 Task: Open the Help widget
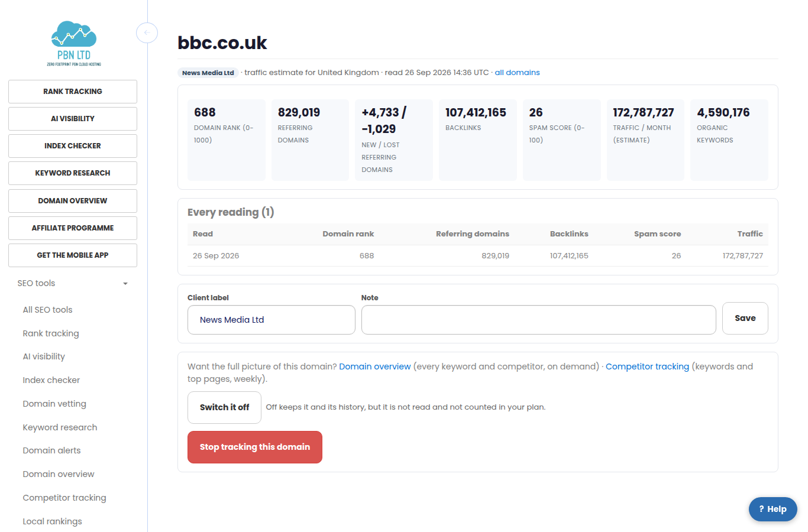click(773, 509)
